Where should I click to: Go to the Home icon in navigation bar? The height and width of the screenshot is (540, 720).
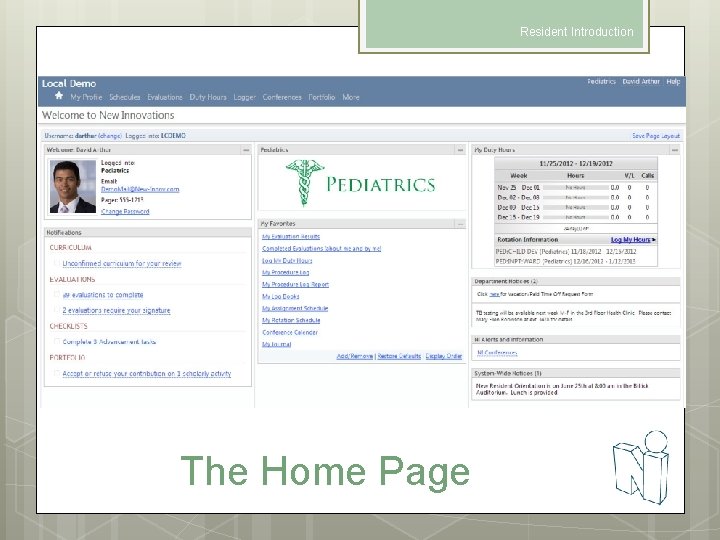pyautogui.click(x=59, y=96)
